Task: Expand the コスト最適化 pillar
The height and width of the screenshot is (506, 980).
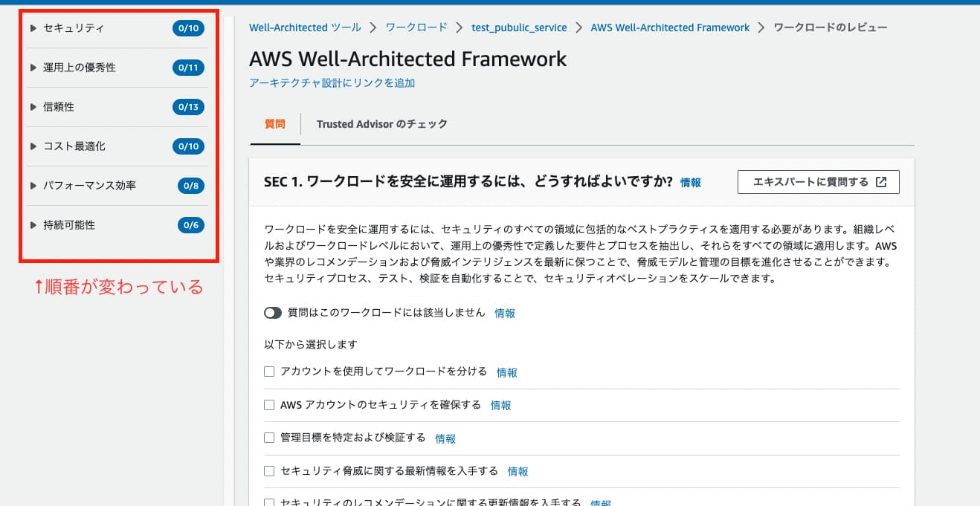Action: pyautogui.click(x=33, y=146)
